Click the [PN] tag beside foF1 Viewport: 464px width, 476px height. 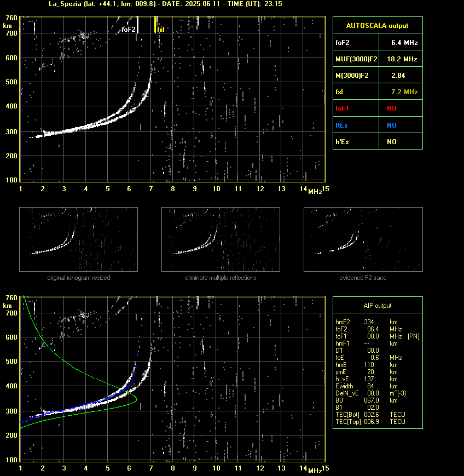click(414, 336)
